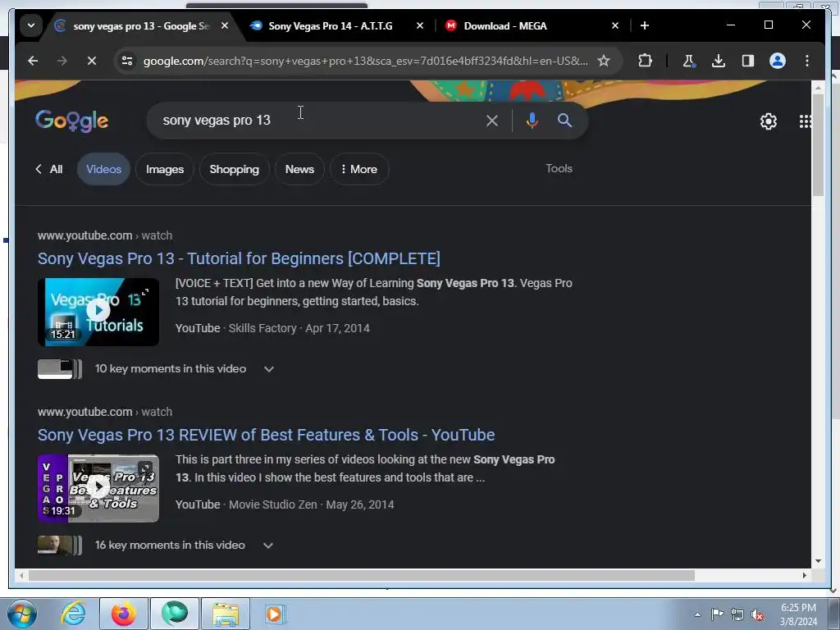Switch to Images results
The height and width of the screenshot is (630, 840).
(165, 169)
